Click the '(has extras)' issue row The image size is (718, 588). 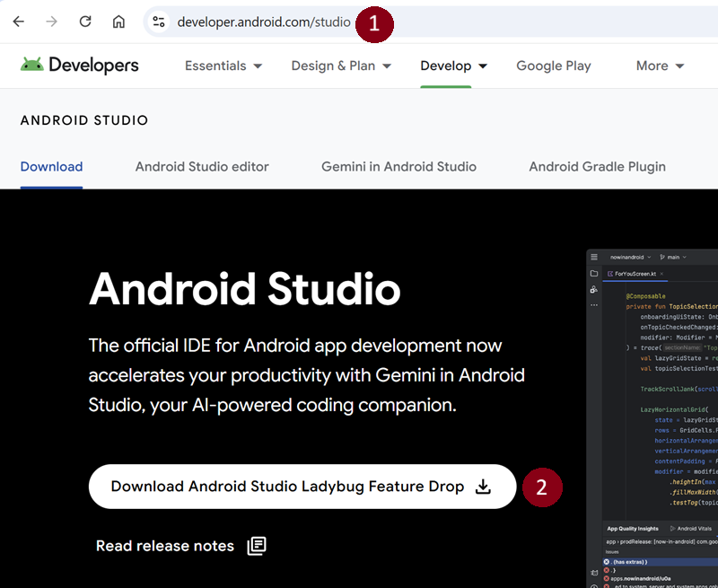click(661, 562)
